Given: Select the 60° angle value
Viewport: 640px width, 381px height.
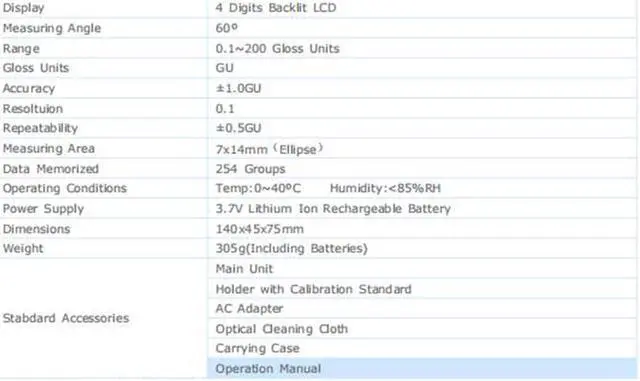Looking at the screenshot, I should [x=227, y=28].
